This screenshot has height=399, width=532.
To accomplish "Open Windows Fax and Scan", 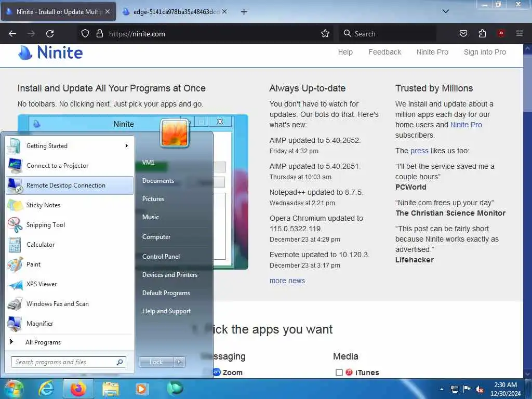I will pyautogui.click(x=70, y=303).
